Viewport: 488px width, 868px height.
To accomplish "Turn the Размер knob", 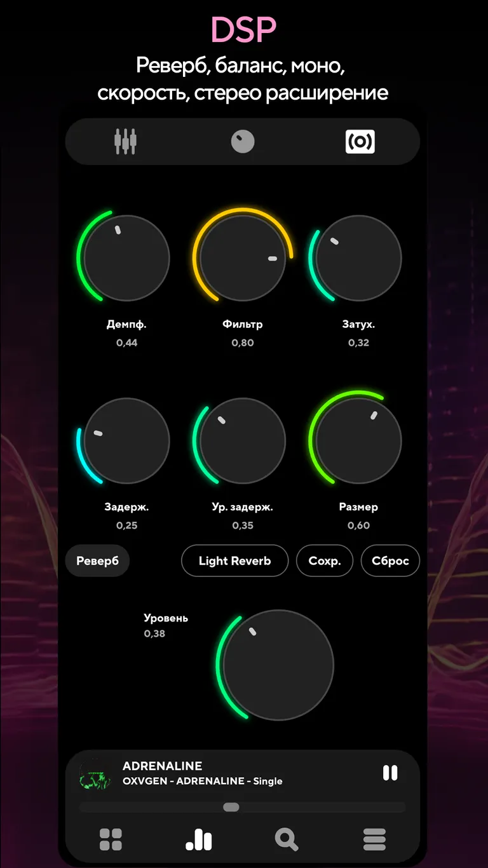I will (358, 441).
